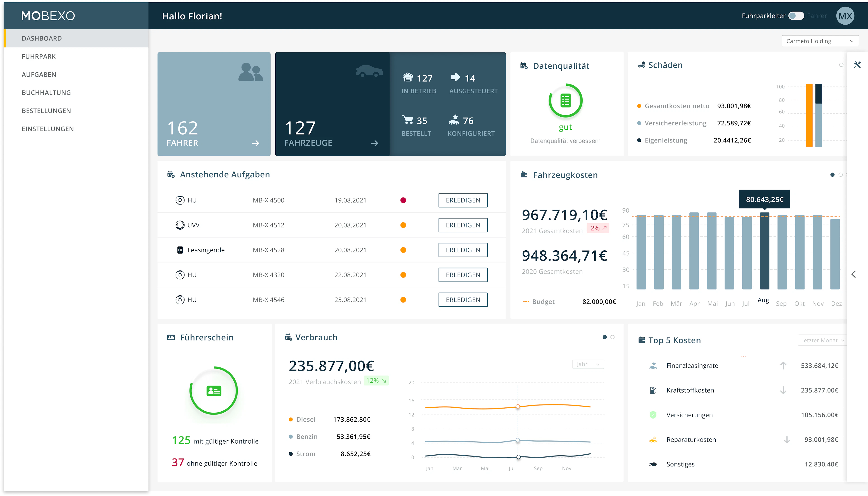Image resolution: width=868 pixels, height=496 pixels.
Task: Switch the Fuhrparkleiter/Fahrer toggle to Fahrer
Action: pyautogui.click(x=796, y=16)
